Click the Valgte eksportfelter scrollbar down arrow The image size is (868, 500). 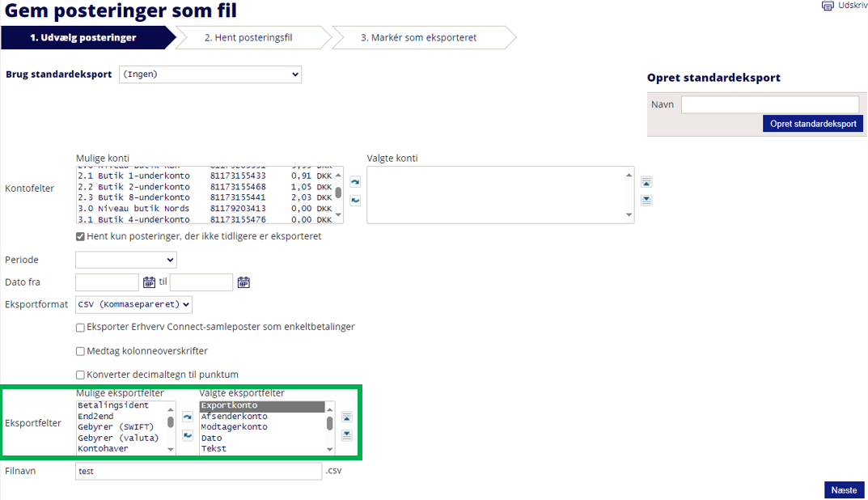pos(330,450)
